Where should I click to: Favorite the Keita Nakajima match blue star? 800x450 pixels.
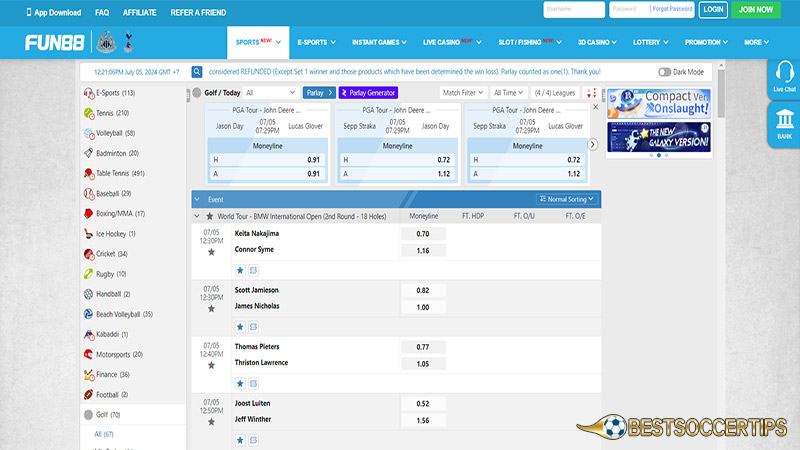click(240, 270)
